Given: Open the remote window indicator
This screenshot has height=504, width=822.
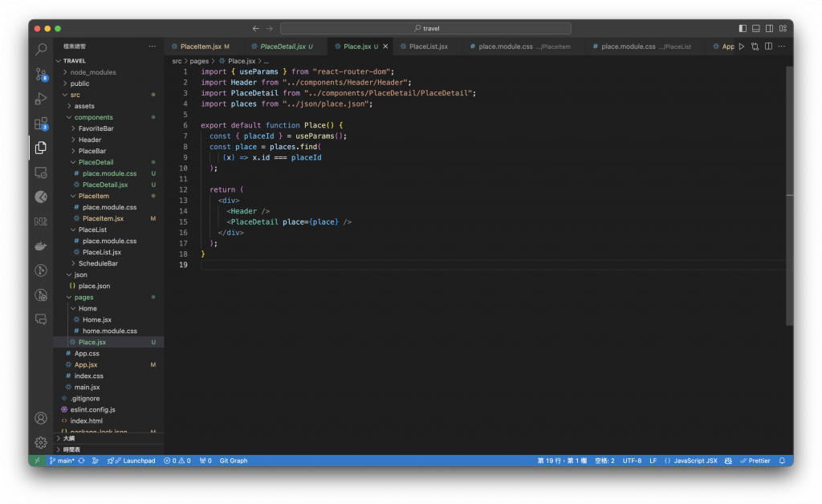Looking at the screenshot, I should [x=37, y=461].
